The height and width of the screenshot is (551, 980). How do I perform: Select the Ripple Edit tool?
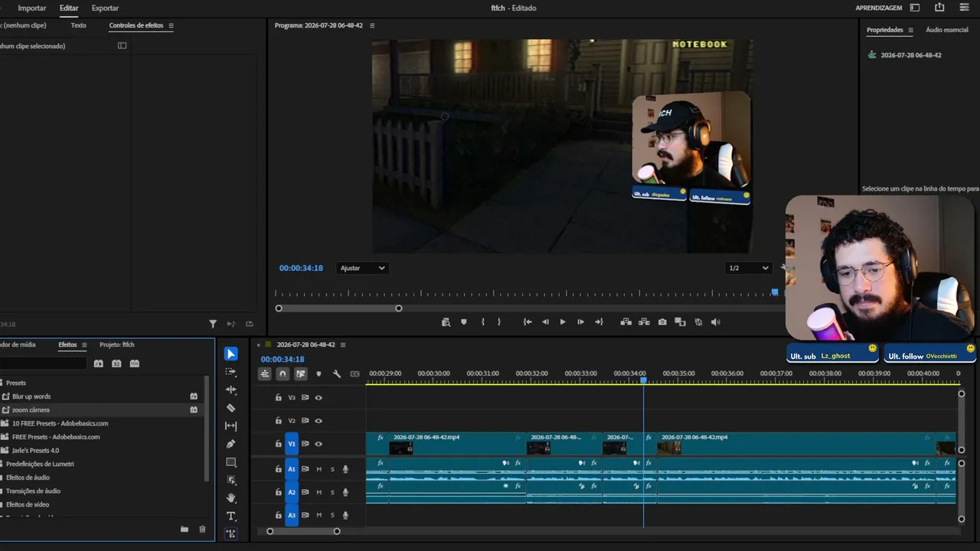click(231, 390)
